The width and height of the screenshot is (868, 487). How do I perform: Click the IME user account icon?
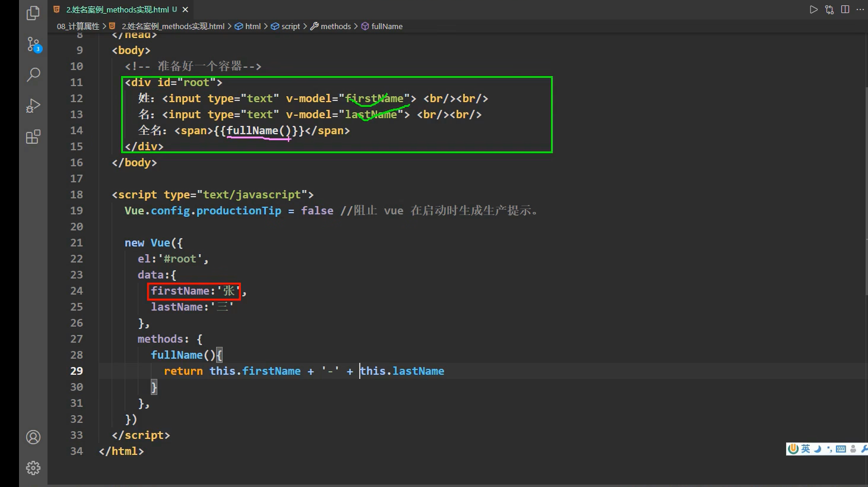pos(853,449)
